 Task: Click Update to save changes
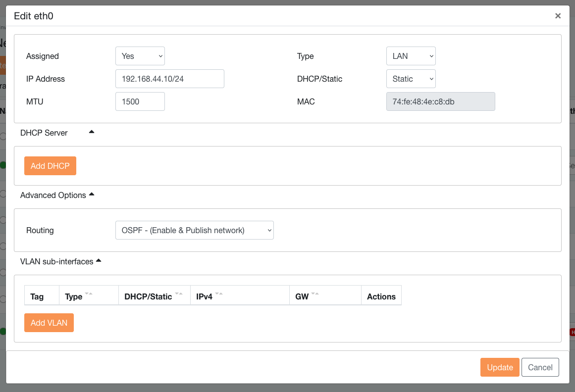click(x=499, y=367)
